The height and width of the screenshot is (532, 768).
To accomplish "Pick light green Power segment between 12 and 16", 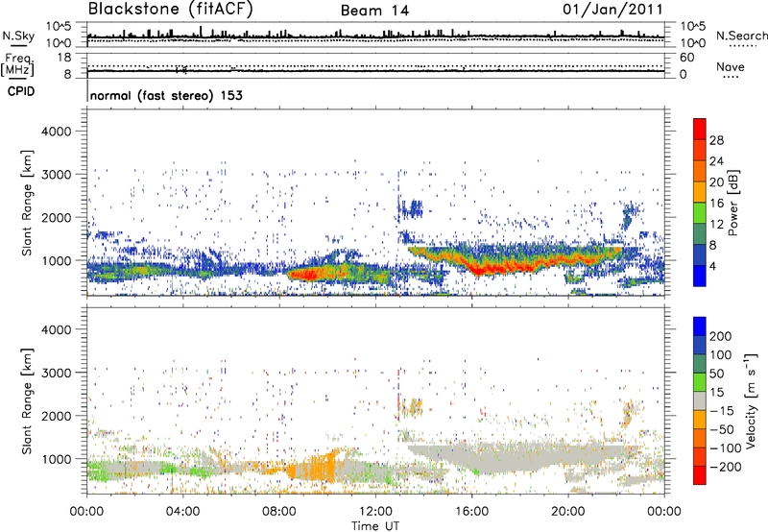I will coord(700,213).
